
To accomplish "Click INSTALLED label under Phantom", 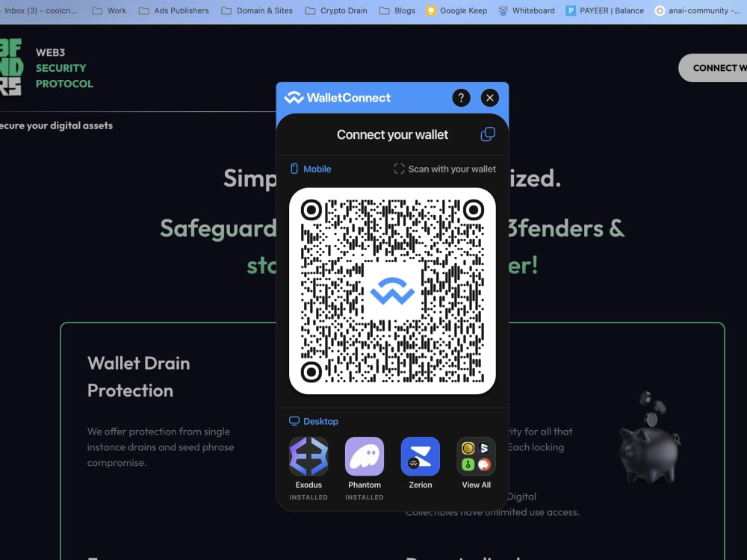I will [365, 497].
